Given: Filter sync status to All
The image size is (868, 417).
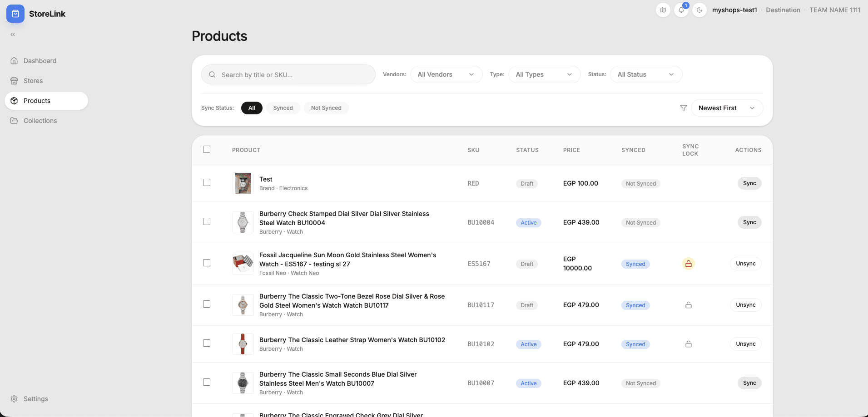Looking at the screenshot, I should tap(252, 108).
